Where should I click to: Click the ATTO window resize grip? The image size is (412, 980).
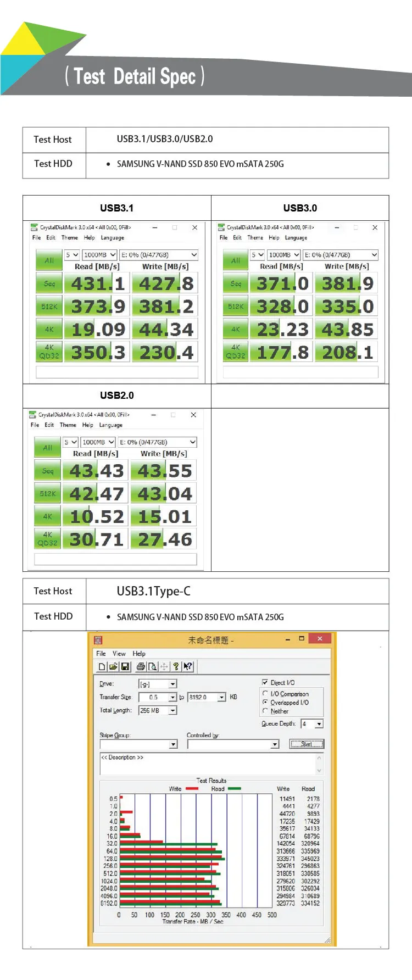tap(328, 940)
